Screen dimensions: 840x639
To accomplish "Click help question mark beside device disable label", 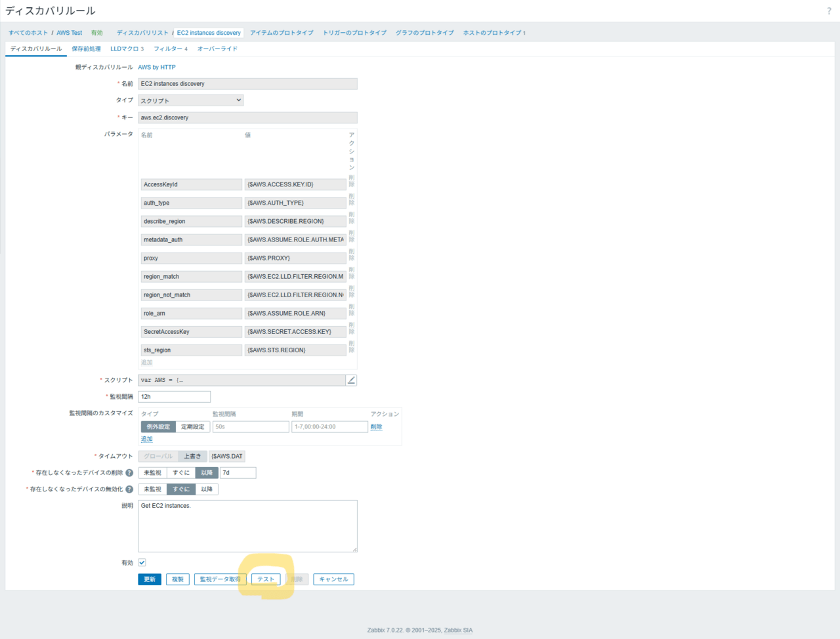I will [x=129, y=489].
